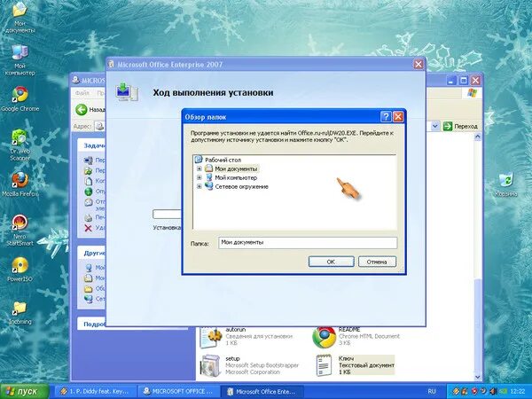Open the My Computer desktop icon

(20, 52)
